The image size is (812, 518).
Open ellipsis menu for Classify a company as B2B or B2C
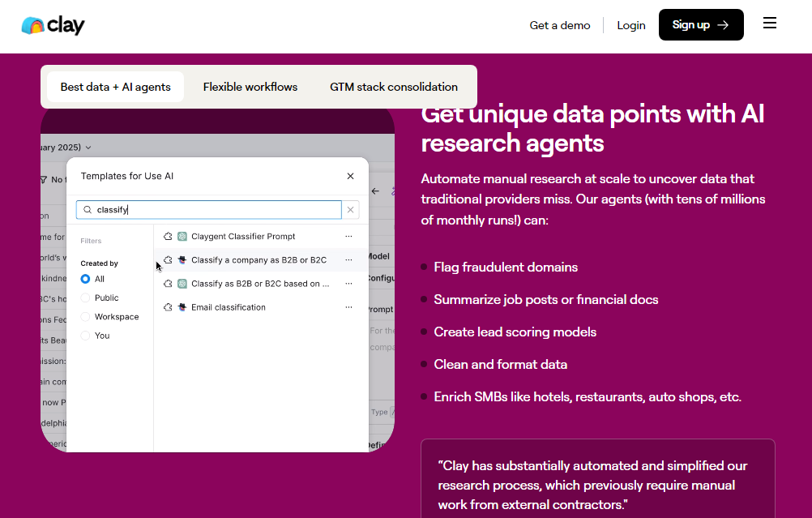tap(348, 260)
